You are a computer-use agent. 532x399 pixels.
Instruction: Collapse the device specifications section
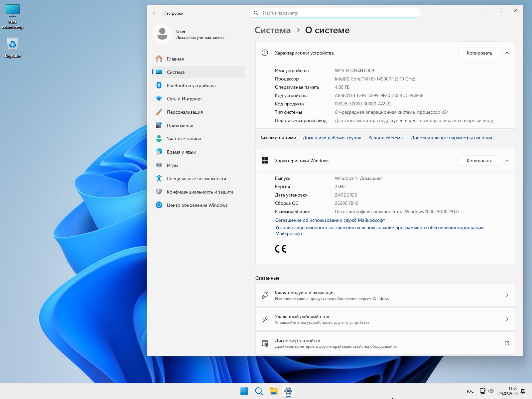[x=507, y=53]
